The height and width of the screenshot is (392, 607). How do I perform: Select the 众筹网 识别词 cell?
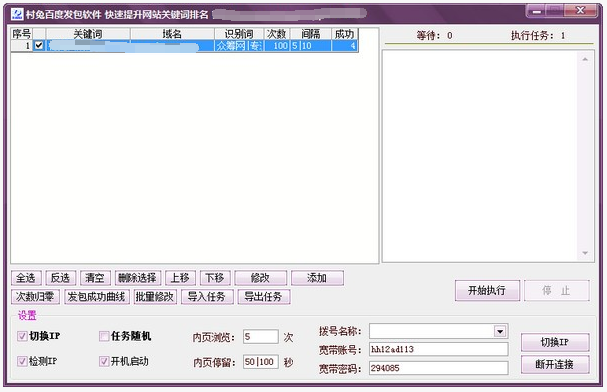point(239,46)
